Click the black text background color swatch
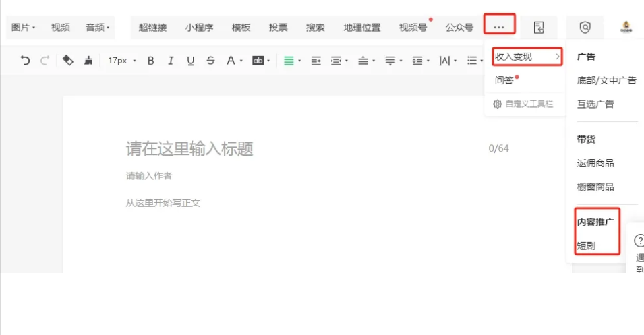The height and width of the screenshot is (335, 644). (257, 61)
